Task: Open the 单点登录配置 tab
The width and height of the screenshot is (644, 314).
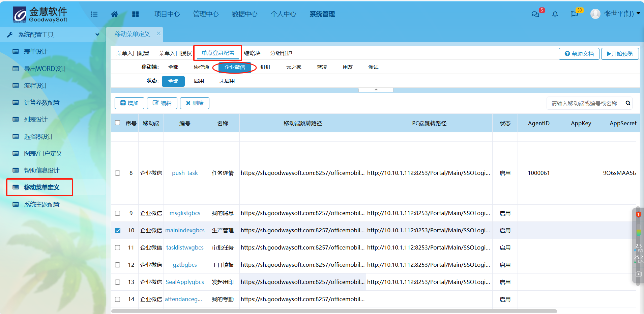Action: point(218,53)
